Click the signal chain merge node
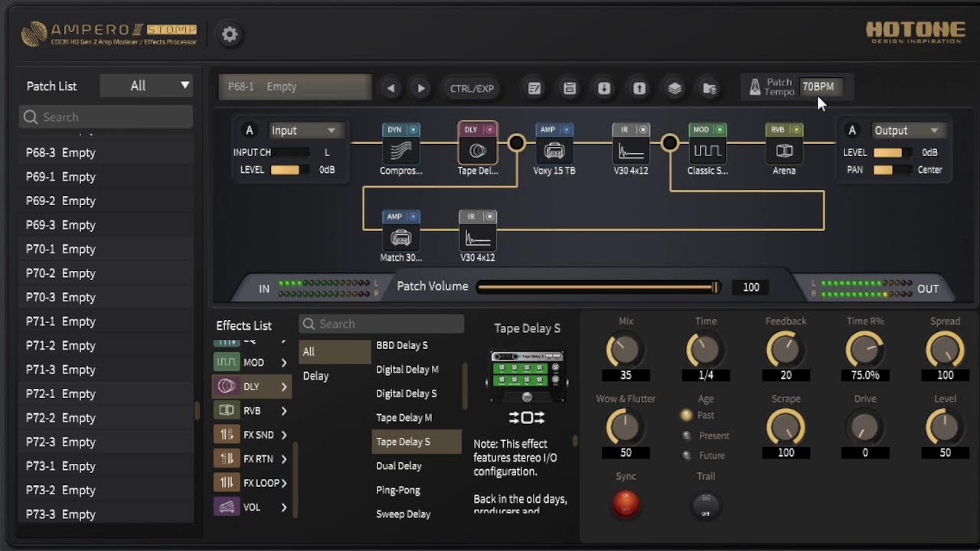 670,142
